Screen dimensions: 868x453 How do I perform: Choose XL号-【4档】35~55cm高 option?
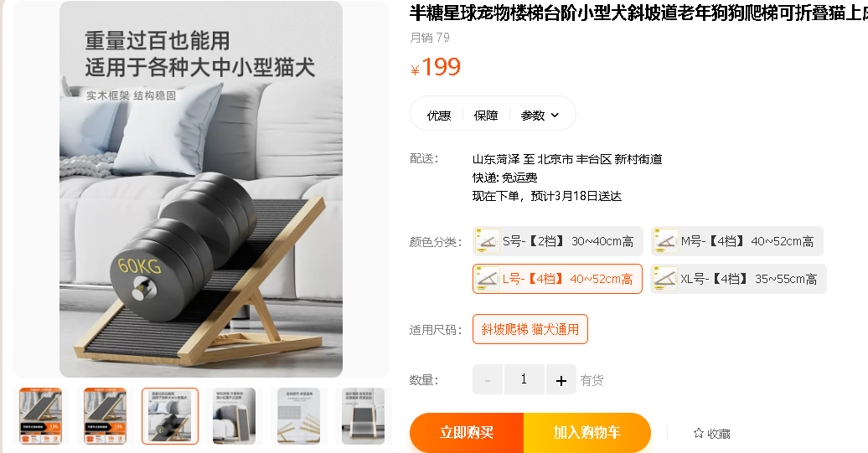738,279
